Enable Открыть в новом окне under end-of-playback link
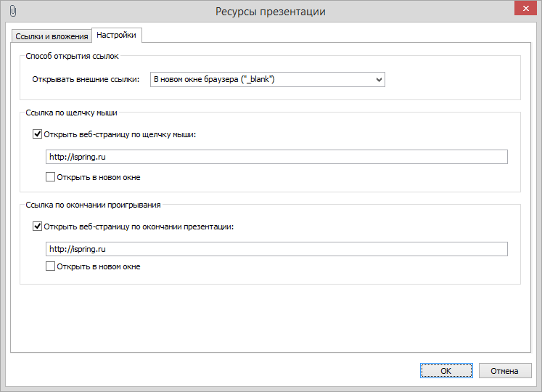This screenshot has height=392, width=542. pyautogui.click(x=51, y=266)
